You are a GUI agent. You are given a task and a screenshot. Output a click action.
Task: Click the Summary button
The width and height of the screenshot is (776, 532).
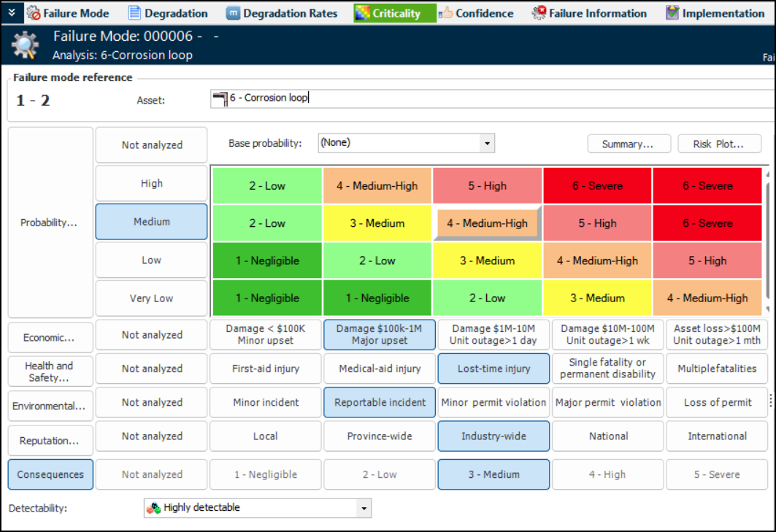pos(626,144)
